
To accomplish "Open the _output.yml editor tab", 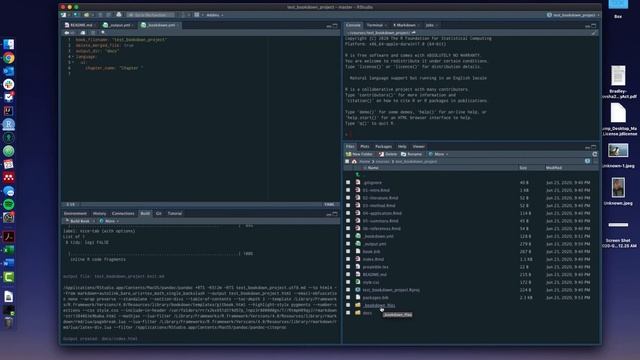I will pyautogui.click(x=119, y=25).
